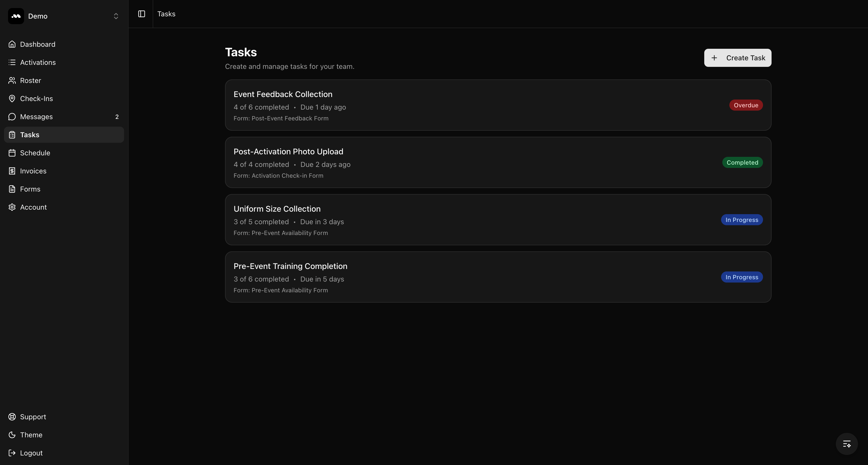Click the Roster people icon
This screenshot has height=465, width=868.
click(x=12, y=80)
